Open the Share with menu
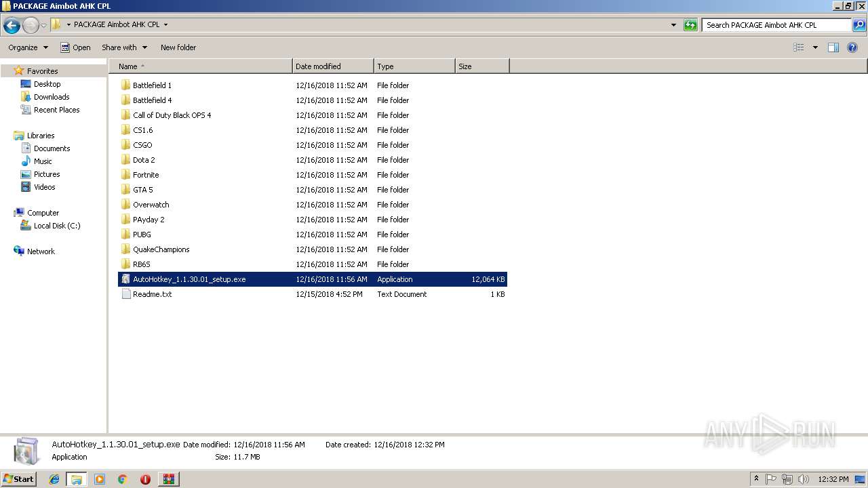The image size is (868, 488). pyautogui.click(x=124, y=47)
